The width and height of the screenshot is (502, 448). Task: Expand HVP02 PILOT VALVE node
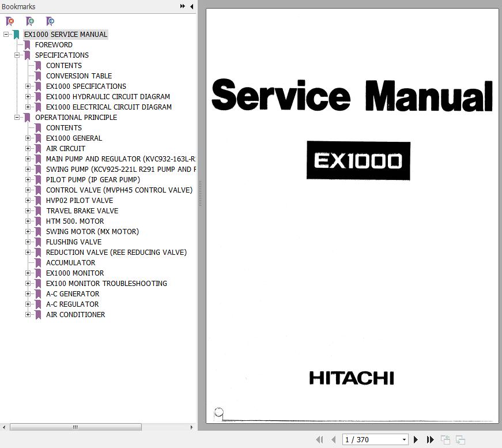28,200
